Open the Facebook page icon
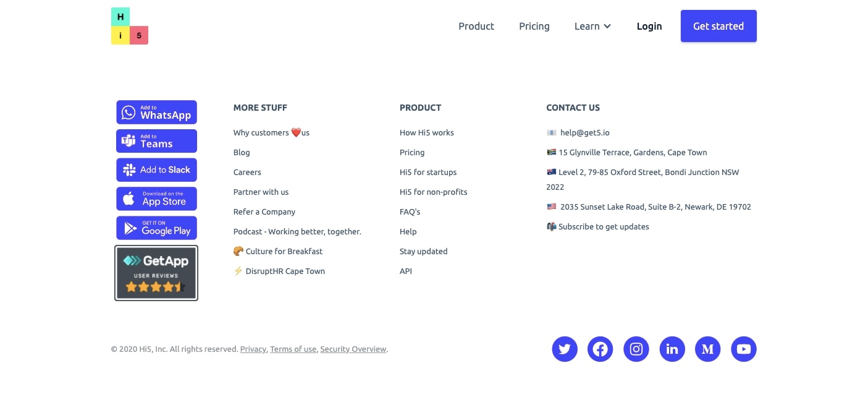868x397 pixels. [600, 349]
